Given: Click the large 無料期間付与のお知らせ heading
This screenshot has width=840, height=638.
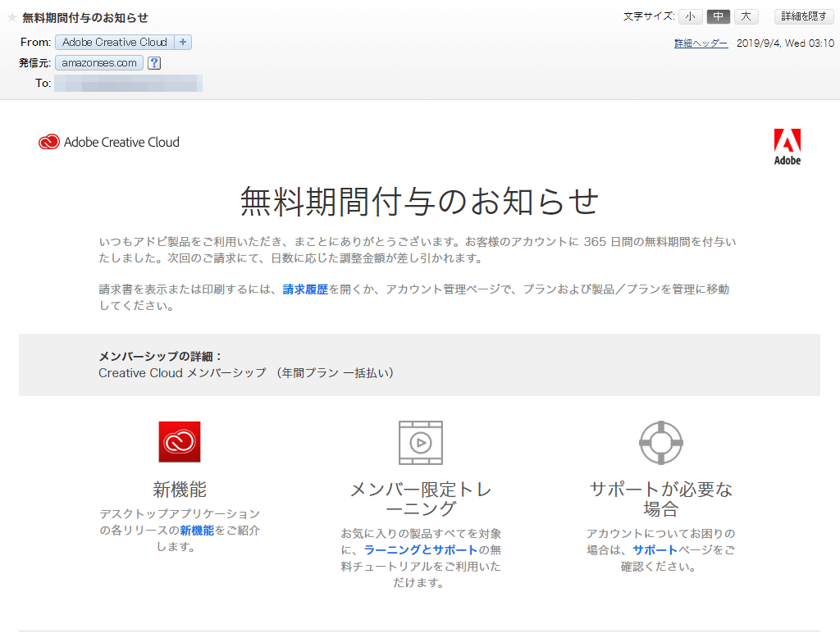Looking at the screenshot, I should click(419, 201).
